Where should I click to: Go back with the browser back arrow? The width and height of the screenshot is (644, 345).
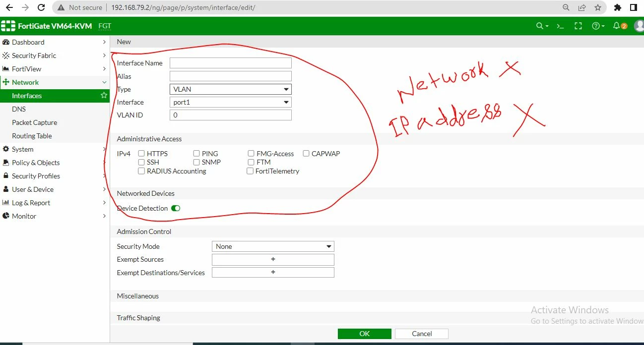[x=9, y=7]
